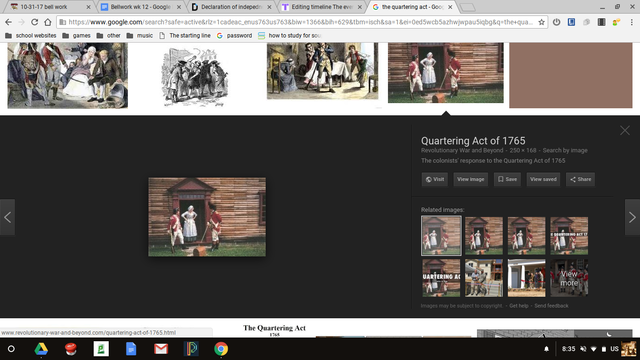Screen dimensions: 640x360
Task: Open the dark striped extension icon
Action: tap(601, 22)
